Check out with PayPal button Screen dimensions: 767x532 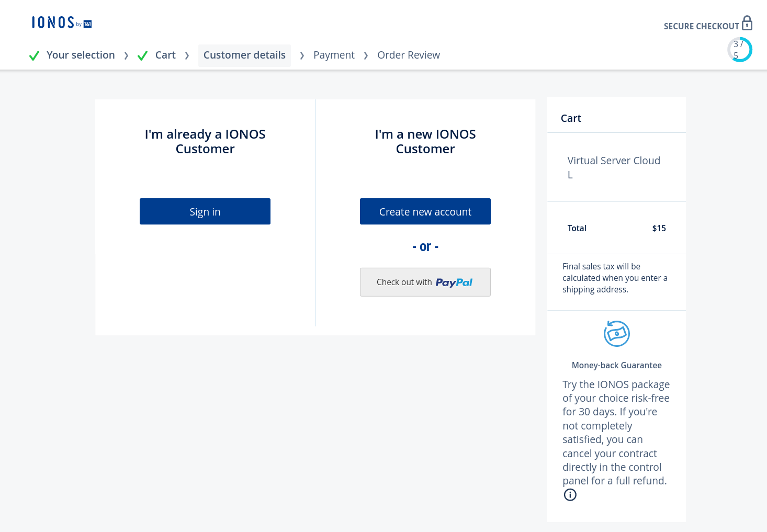tap(425, 282)
